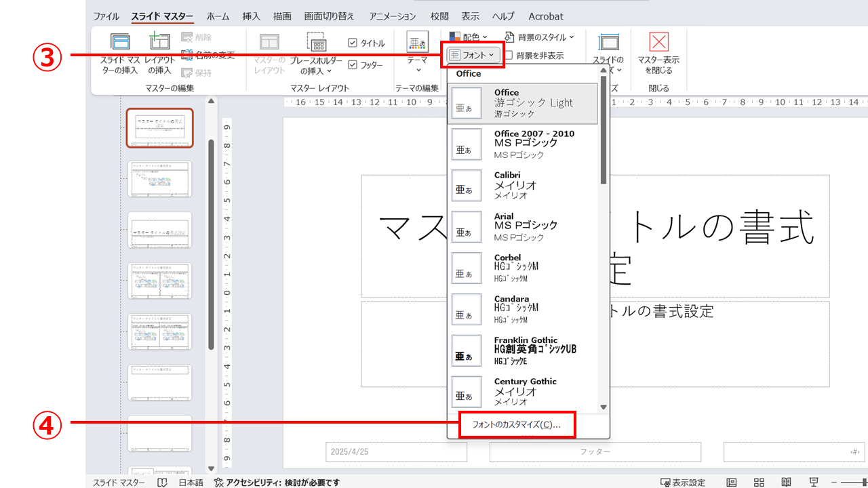Open the 画面切り替え tab
Screen dimensions: 868x488
[330, 16]
